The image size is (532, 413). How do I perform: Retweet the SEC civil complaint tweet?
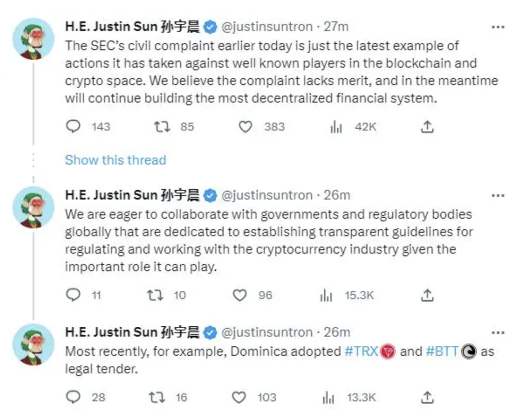click(x=162, y=127)
